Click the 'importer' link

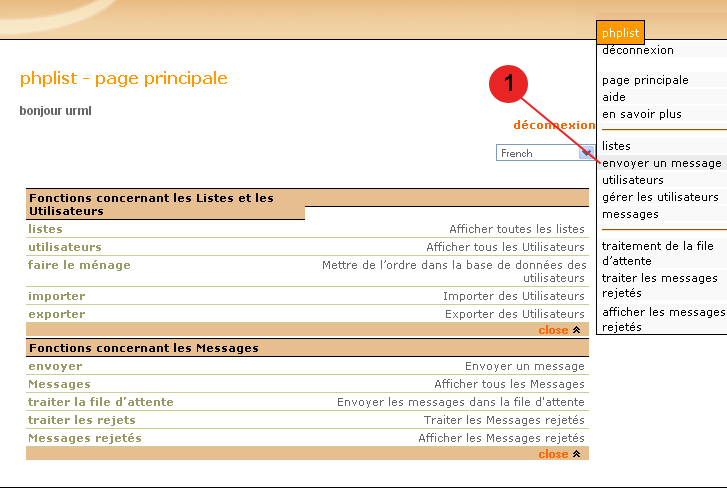point(56,296)
